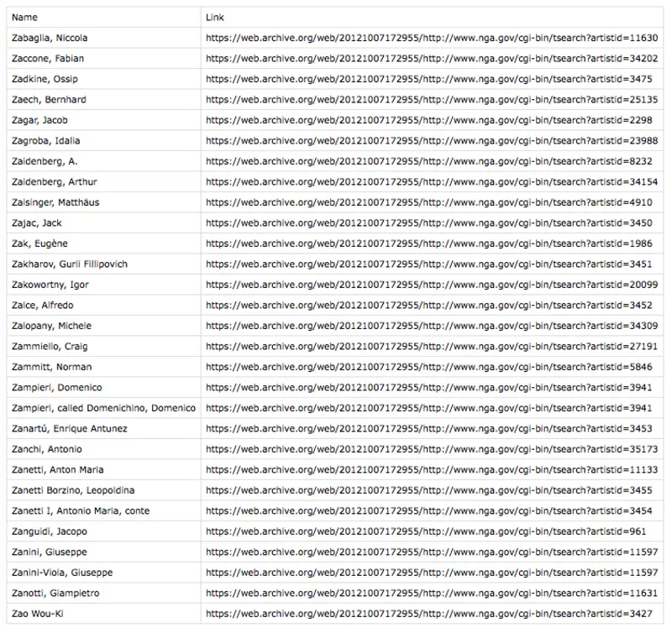Select the name 'Zanetti Borzino, Leopoldina'

point(73,490)
